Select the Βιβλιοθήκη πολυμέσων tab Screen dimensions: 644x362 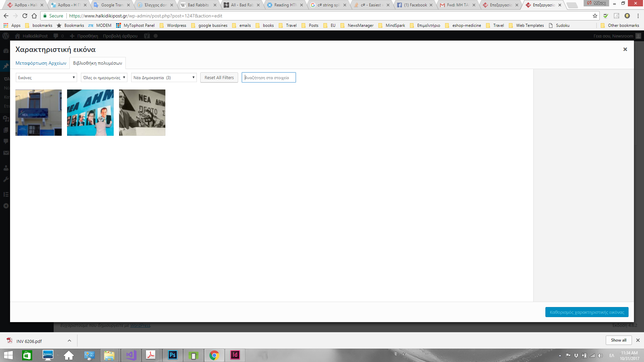(x=98, y=63)
